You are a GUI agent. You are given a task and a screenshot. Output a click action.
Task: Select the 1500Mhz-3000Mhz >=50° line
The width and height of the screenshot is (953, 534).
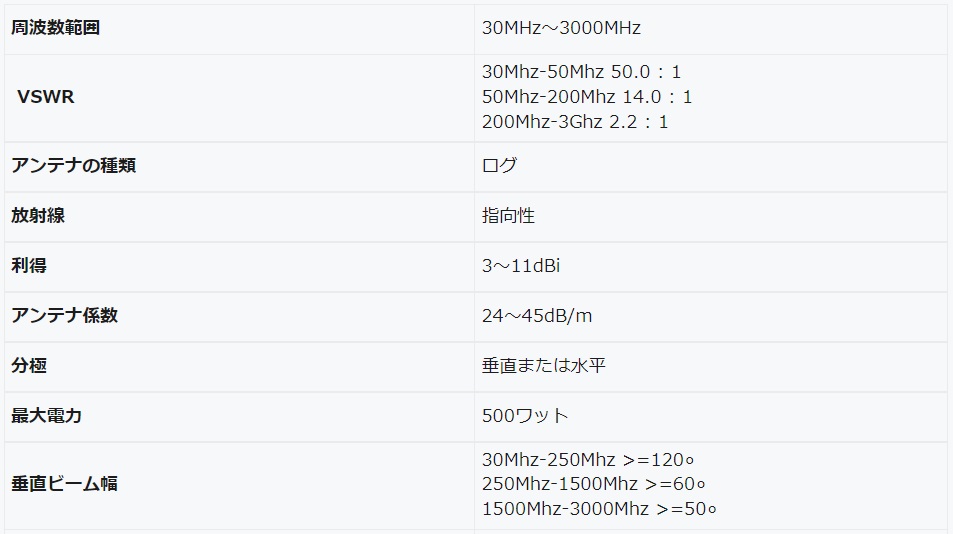pos(599,508)
